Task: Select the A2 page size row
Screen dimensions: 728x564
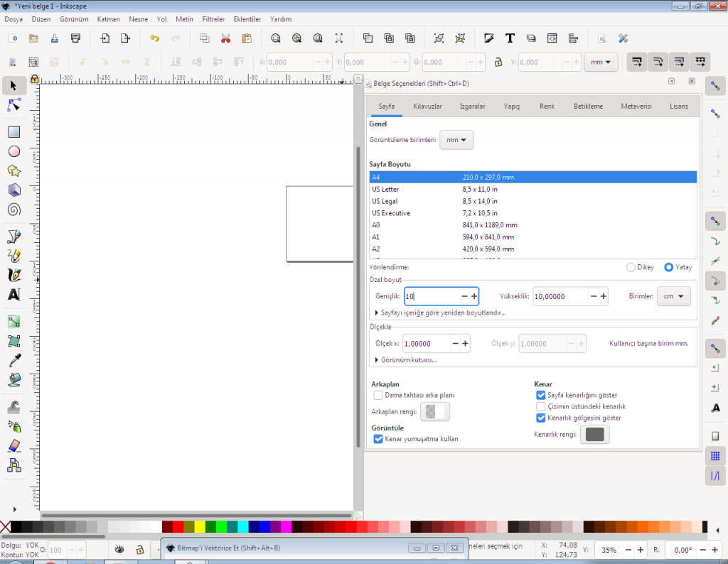Action: click(x=533, y=249)
